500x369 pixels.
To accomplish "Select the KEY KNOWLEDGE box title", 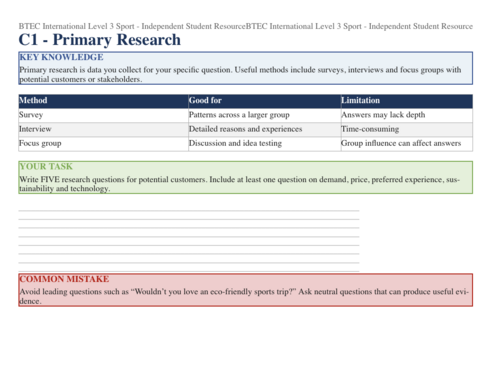I will tap(61, 57).
